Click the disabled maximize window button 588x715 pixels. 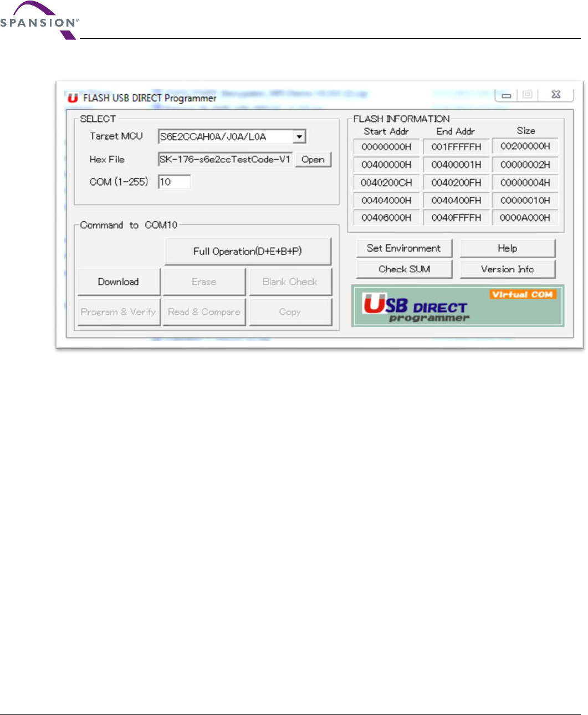point(528,95)
